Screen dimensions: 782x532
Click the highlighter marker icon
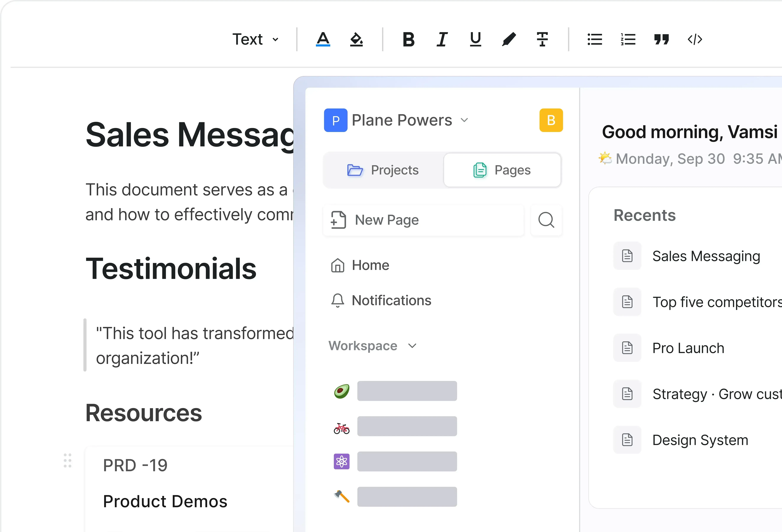tap(509, 39)
